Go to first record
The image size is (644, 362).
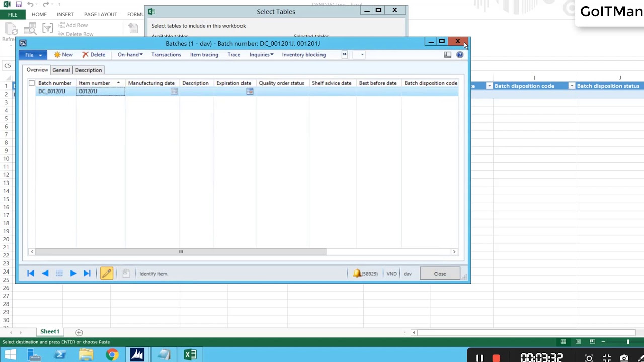31,273
